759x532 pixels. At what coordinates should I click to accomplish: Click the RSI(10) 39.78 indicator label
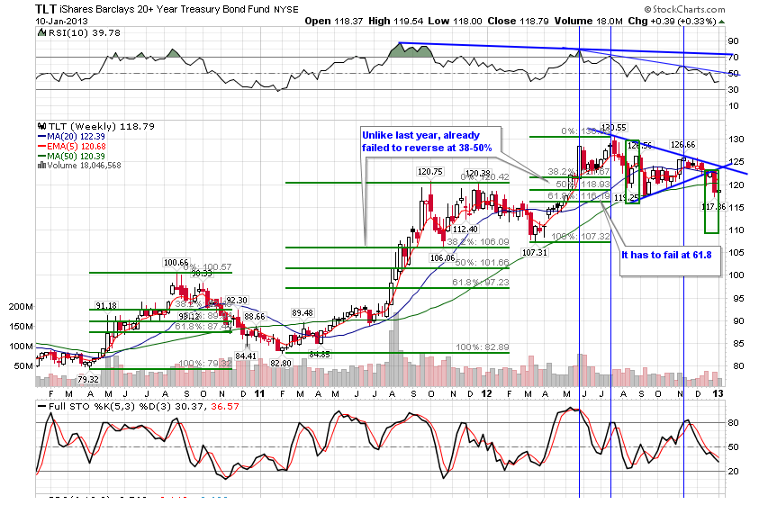tap(85, 33)
